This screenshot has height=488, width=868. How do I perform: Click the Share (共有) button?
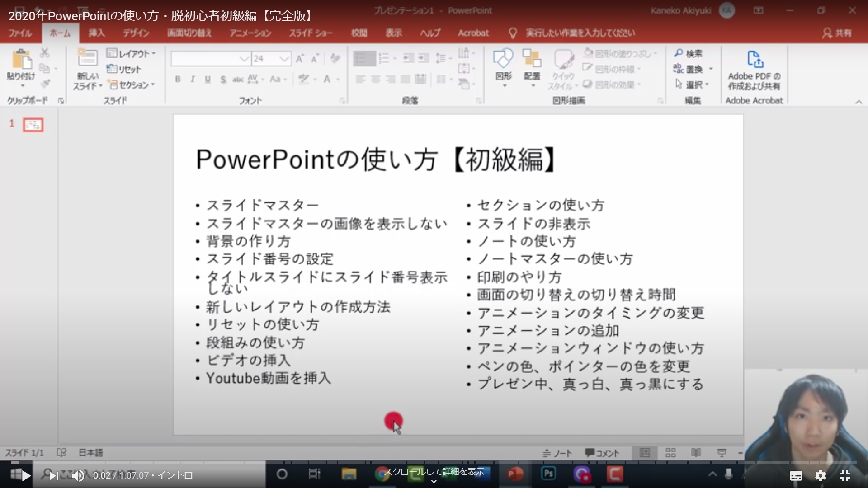pyautogui.click(x=837, y=33)
